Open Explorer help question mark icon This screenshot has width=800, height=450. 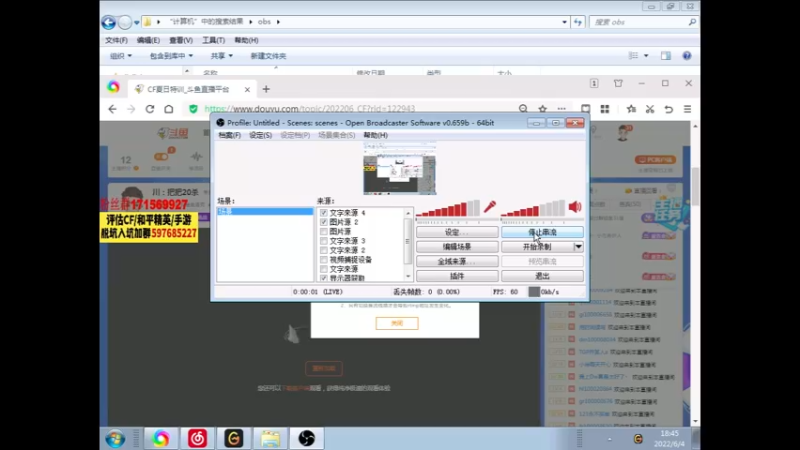pyautogui.click(x=687, y=56)
